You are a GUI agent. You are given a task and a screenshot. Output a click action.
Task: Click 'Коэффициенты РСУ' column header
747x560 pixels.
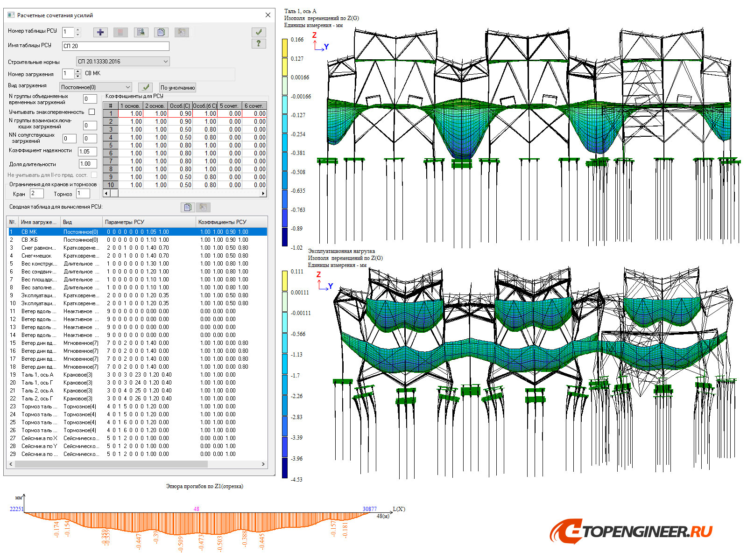232,222
